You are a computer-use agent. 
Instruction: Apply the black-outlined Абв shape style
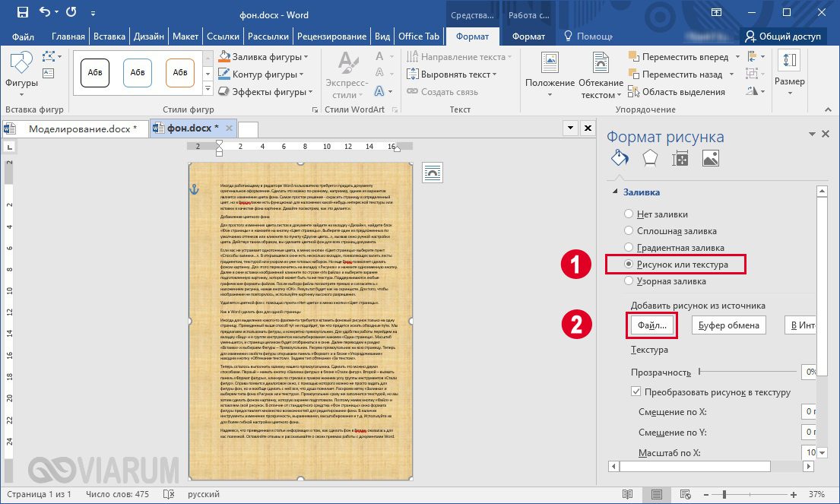pos(95,73)
